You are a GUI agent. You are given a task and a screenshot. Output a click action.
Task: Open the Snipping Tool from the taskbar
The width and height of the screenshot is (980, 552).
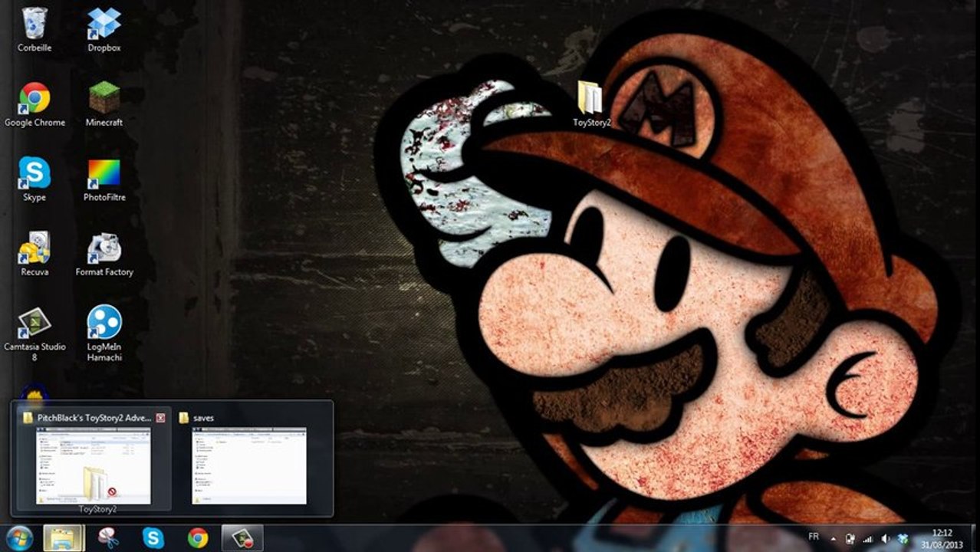click(x=109, y=538)
